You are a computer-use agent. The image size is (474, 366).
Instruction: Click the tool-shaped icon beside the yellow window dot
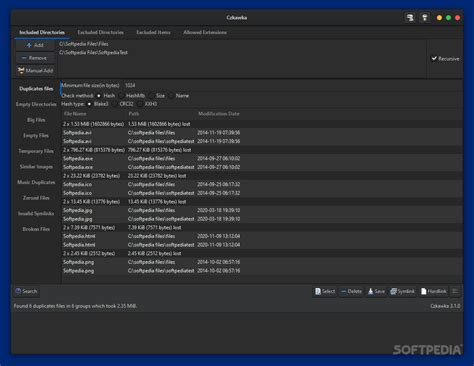424,17
